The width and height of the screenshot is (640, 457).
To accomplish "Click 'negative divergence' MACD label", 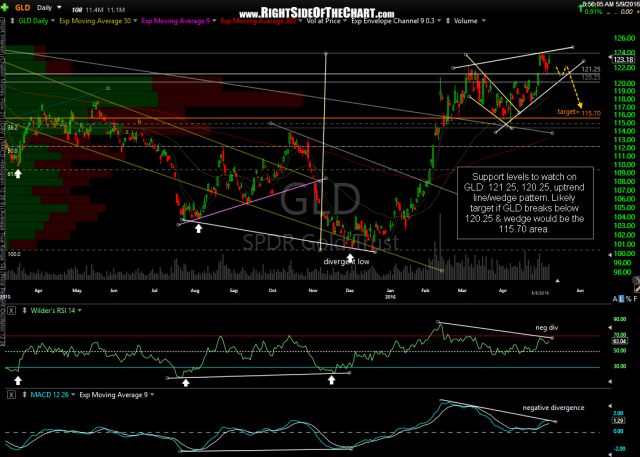I will click(553, 408).
